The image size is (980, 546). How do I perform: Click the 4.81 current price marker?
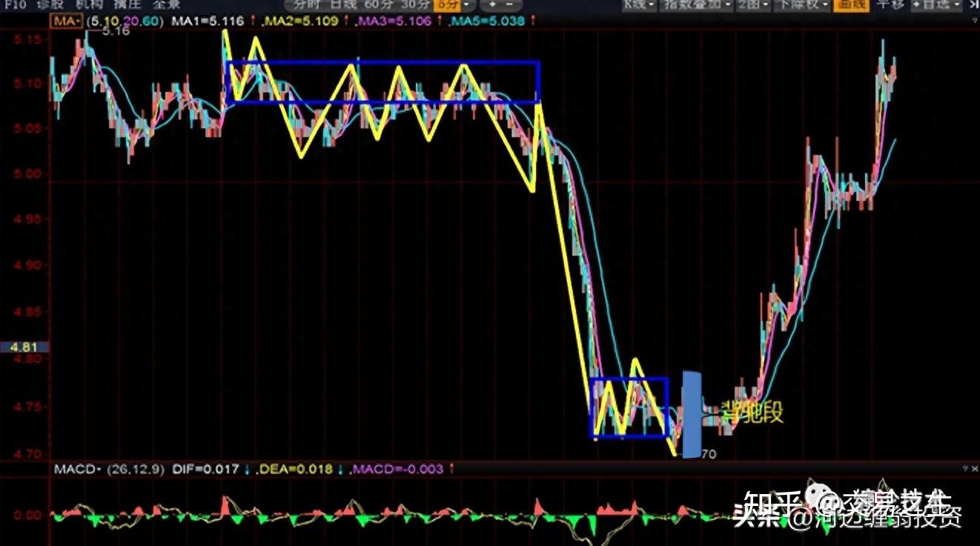24,346
